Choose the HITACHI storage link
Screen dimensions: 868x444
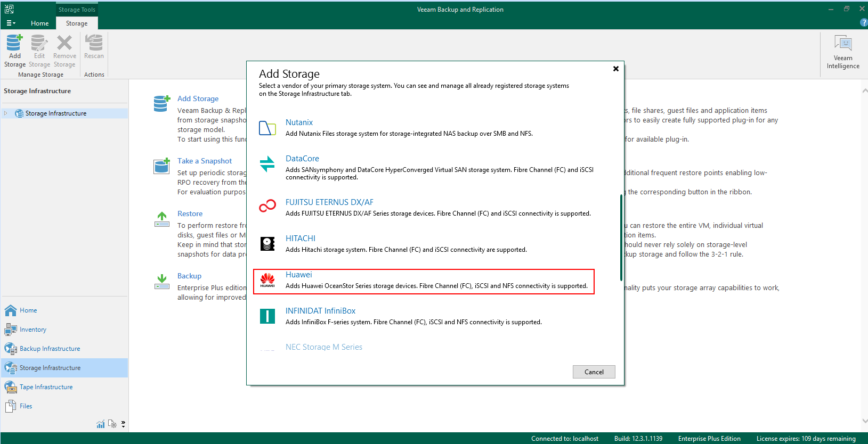[x=301, y=239]
